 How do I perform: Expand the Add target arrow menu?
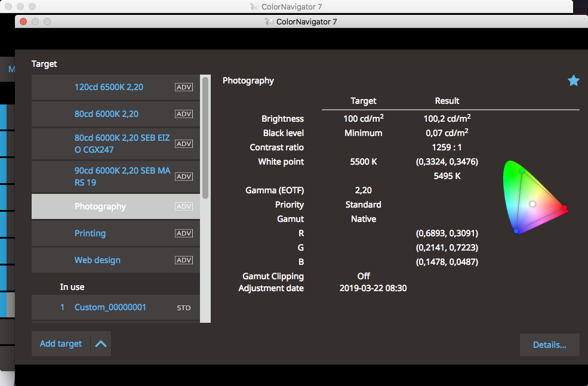[x=101, y=344]
